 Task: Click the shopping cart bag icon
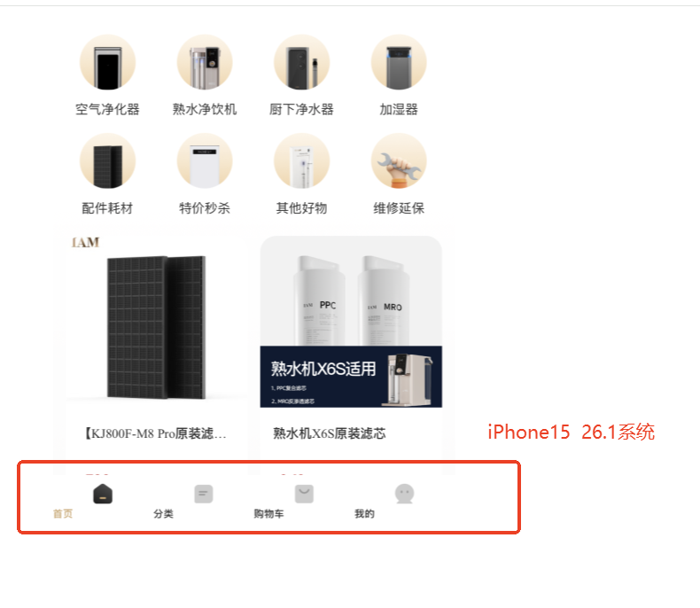point(305,494)
